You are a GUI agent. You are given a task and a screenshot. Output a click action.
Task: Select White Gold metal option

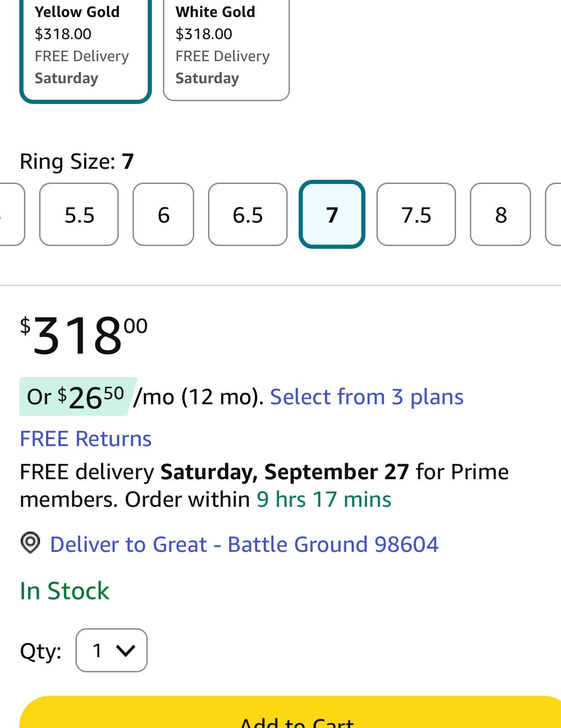pyautogui.click(x=226, y=50)
